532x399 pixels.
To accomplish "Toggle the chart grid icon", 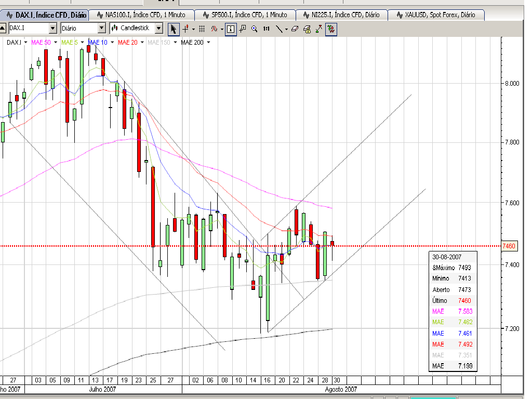I will click(202, 29).
